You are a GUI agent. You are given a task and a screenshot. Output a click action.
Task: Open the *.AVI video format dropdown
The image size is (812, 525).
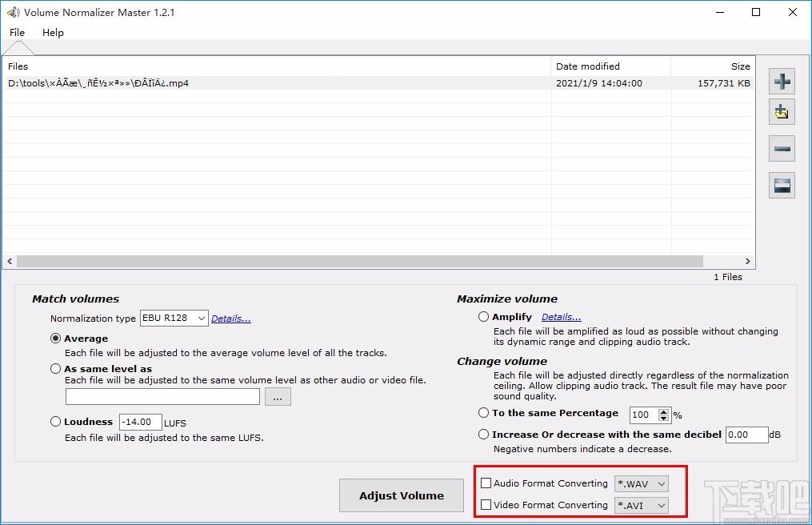[x=641, y=505]
